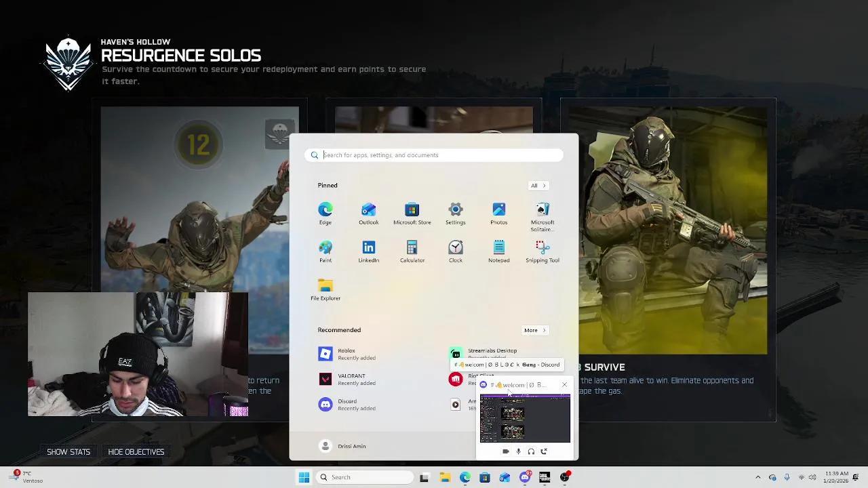Deafen audio with the headphones icon
The width and height of the screenshot is (868, 488).
532,451
